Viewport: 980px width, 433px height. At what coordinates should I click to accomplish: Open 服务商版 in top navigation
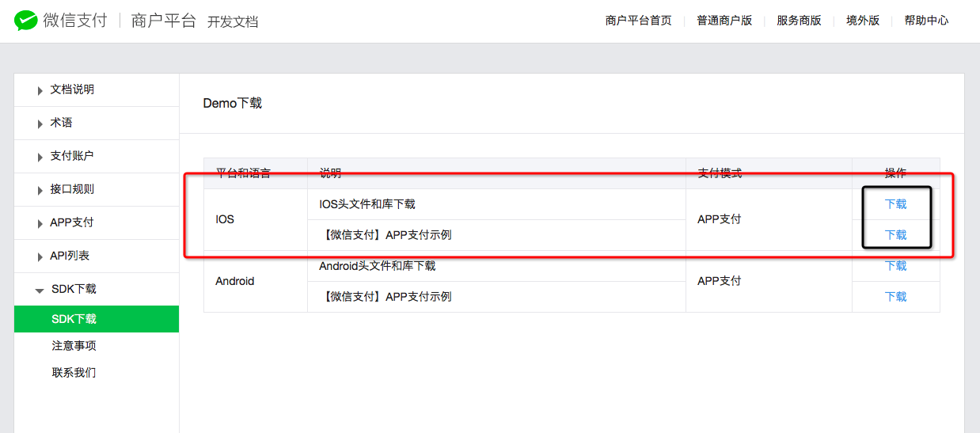point(799,21)
